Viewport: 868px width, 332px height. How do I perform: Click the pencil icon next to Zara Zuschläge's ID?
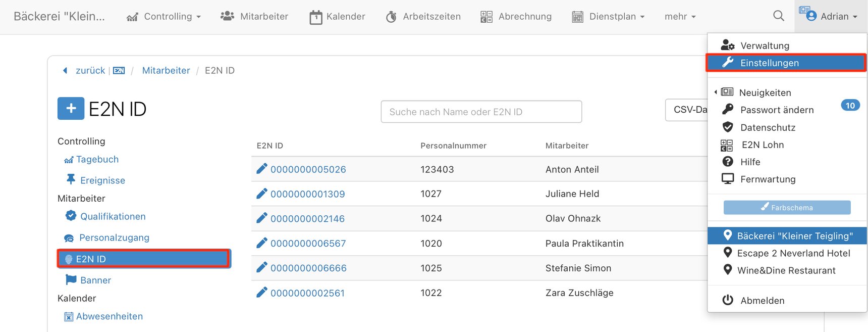pyautogui.click(x=261, y=293)
